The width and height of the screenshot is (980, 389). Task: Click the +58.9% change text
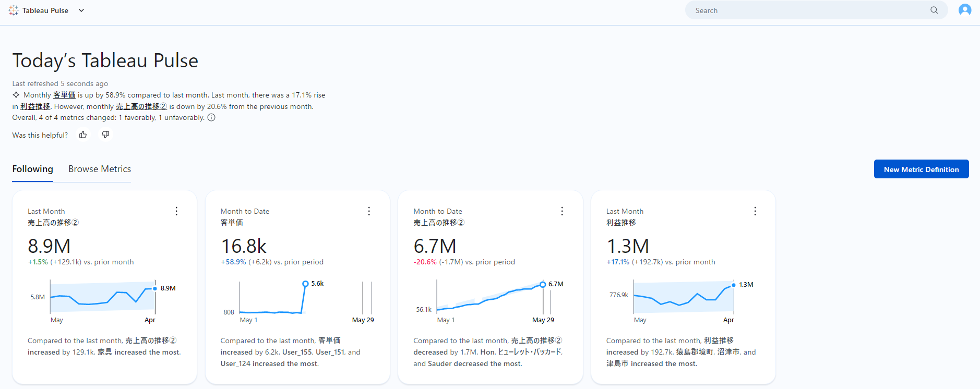click(x=233, y=262)
